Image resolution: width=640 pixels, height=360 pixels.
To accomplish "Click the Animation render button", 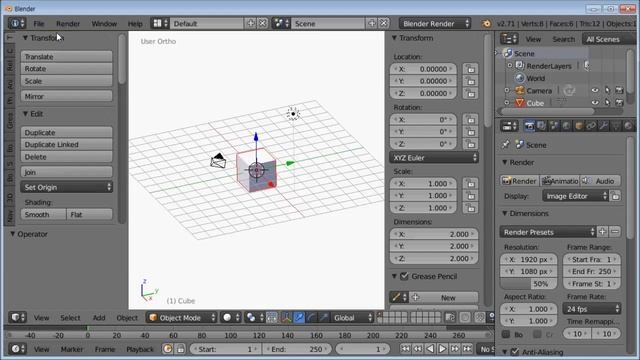I will [560, 181].
